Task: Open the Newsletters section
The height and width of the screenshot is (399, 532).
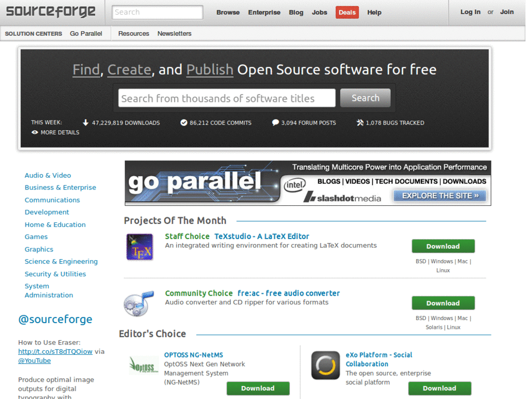Action: [x=174, y=33]
